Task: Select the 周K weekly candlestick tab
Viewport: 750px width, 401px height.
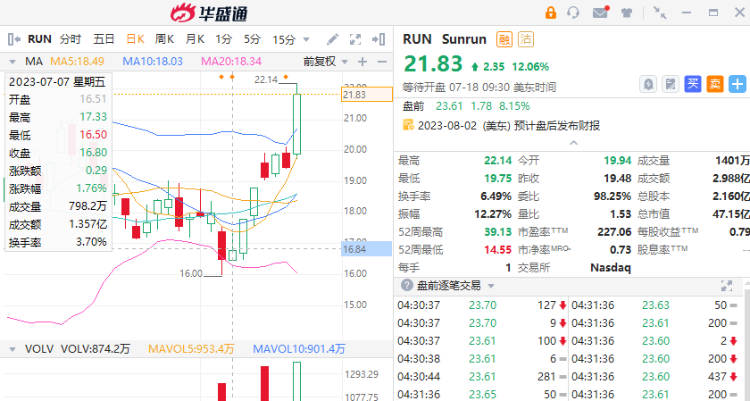Action: 164,39
